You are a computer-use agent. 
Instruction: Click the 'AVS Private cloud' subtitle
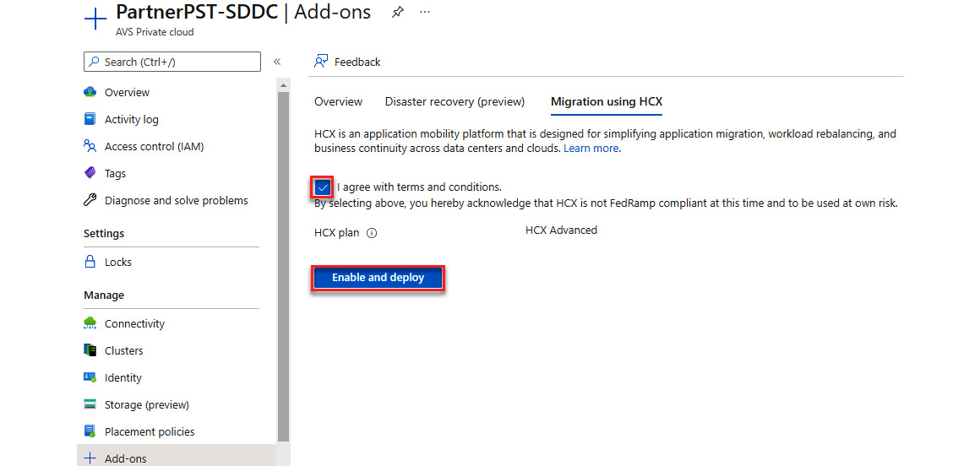tap(155, 32)
